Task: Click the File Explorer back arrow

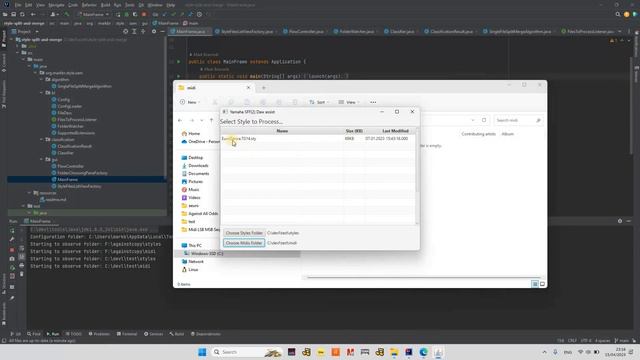Action: coord(180,120)
